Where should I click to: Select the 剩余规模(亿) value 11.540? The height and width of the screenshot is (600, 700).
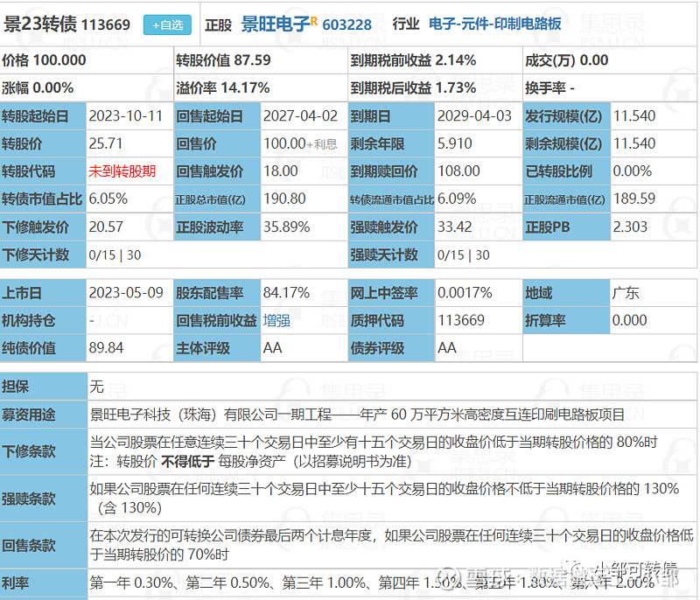633,143
